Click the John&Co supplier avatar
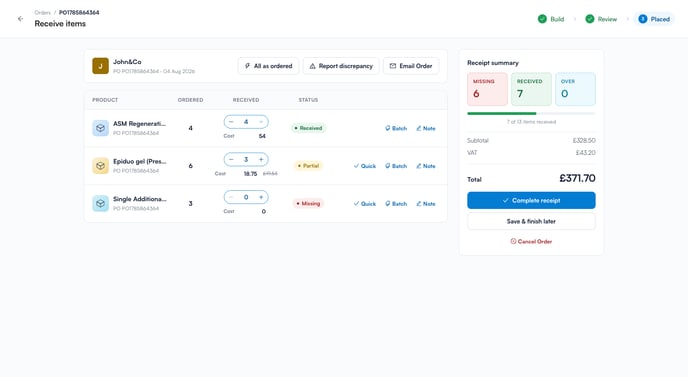Viewport: 688px width, 377px height. pyautogui.click(x=100, y=66)
